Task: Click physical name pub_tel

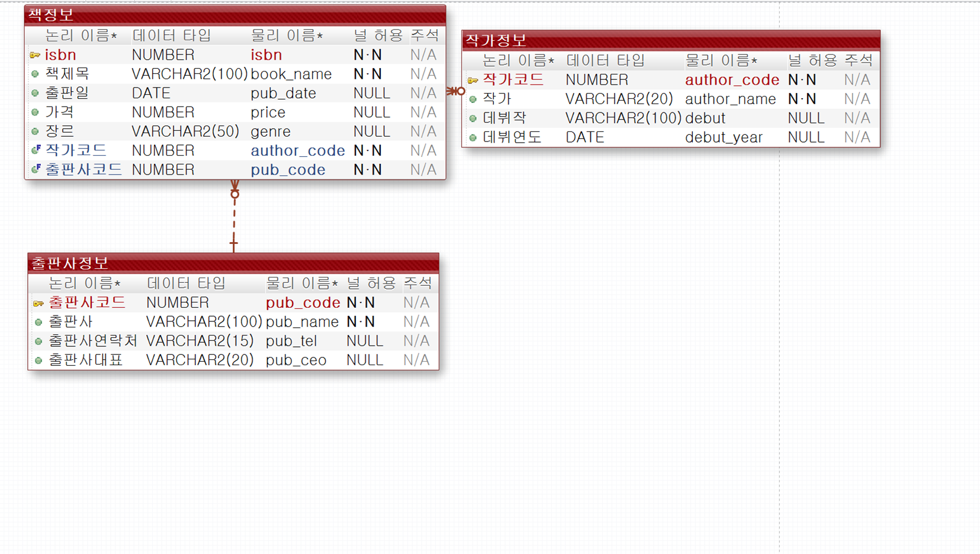Action: (291, 341)
